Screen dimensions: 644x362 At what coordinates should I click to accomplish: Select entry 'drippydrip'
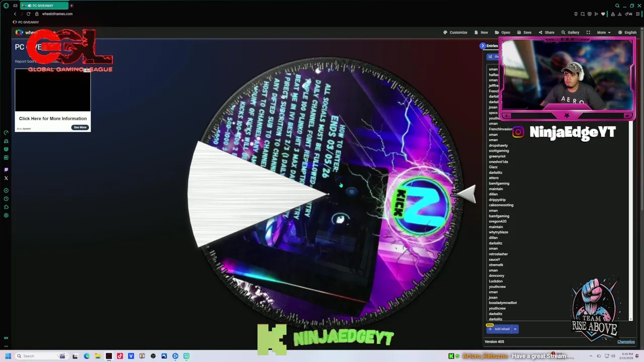(497, 200)
